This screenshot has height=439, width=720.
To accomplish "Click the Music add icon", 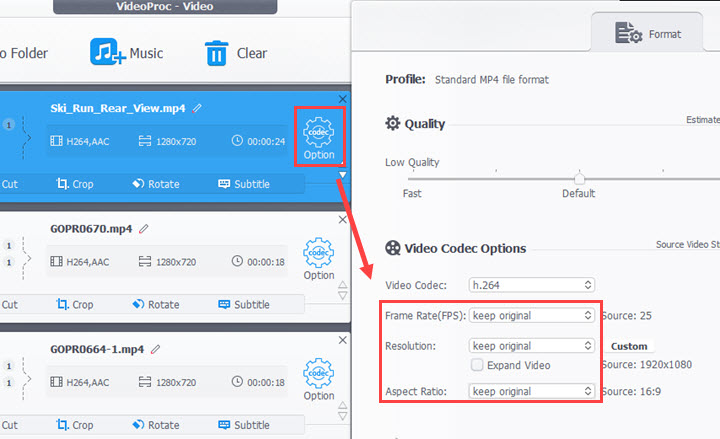I will click(x=107, y=51).
